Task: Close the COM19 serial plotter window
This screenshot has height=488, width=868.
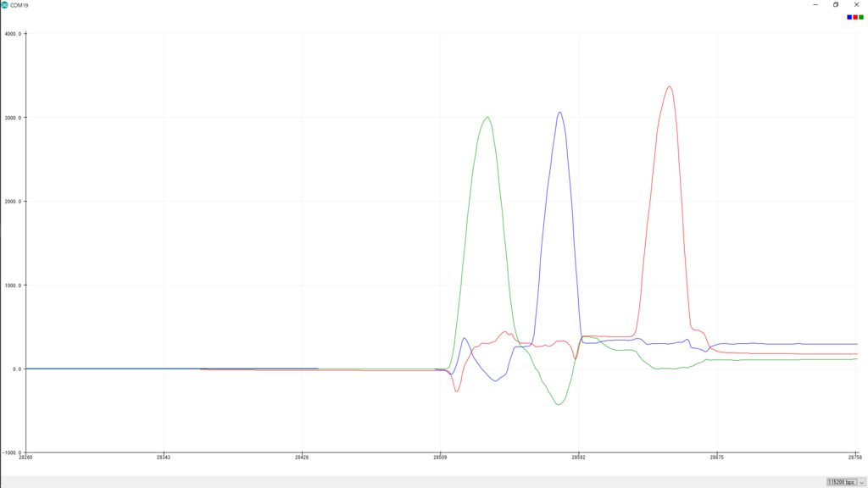Action: [x=856, y=4]
